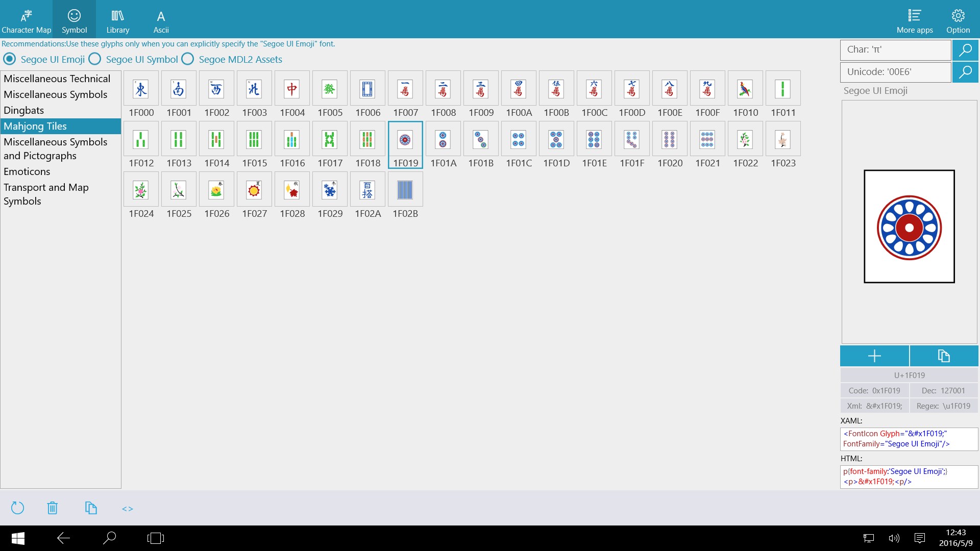980x551 pixels.
Task: Open the Dingbats category
Action: pyautogui.click(x=24, y=110)
